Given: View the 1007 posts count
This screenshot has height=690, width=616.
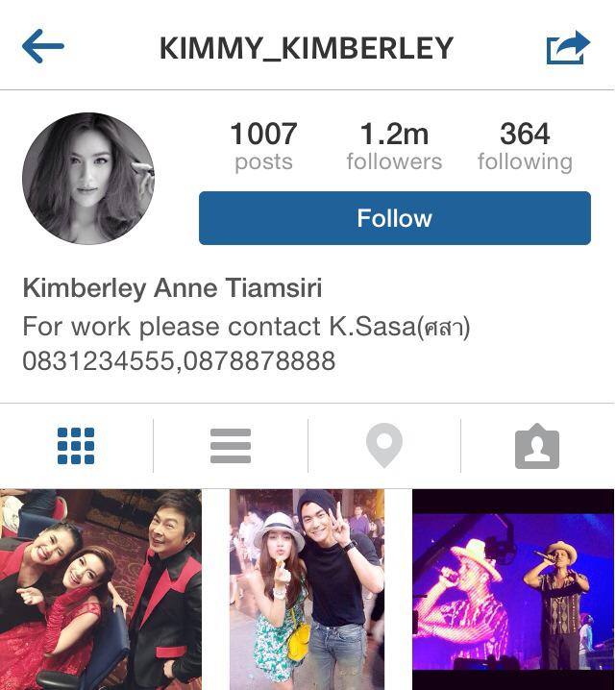Looking at the screenshot, I should point(263,146).
